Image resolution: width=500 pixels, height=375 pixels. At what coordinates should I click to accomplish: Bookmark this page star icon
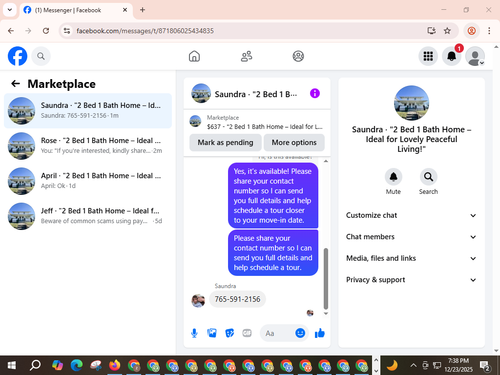pos(447,31)
